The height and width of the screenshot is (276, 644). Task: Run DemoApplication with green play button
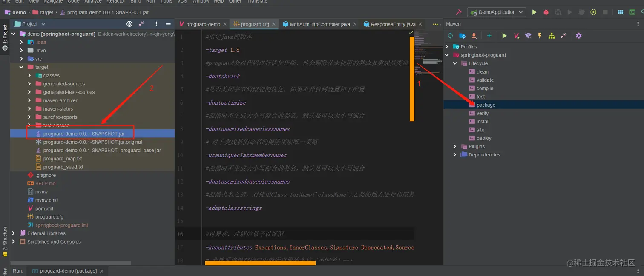point(534,12)
